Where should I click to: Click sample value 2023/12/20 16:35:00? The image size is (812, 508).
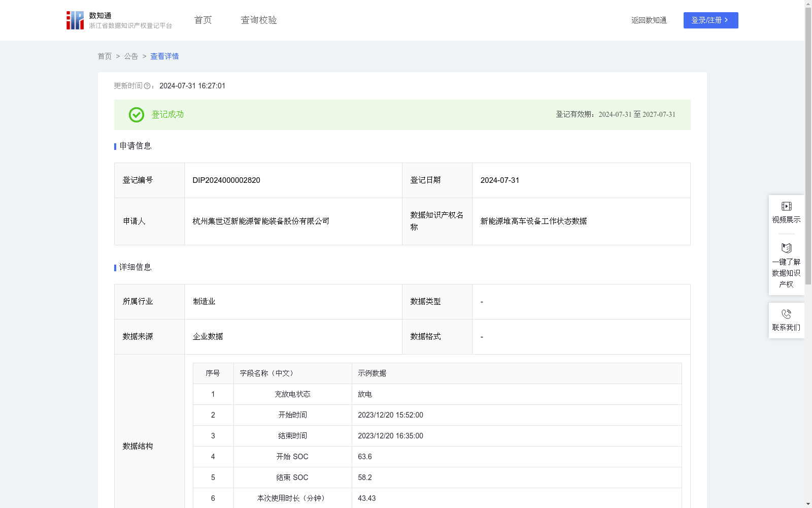click(x=390, y=436)
